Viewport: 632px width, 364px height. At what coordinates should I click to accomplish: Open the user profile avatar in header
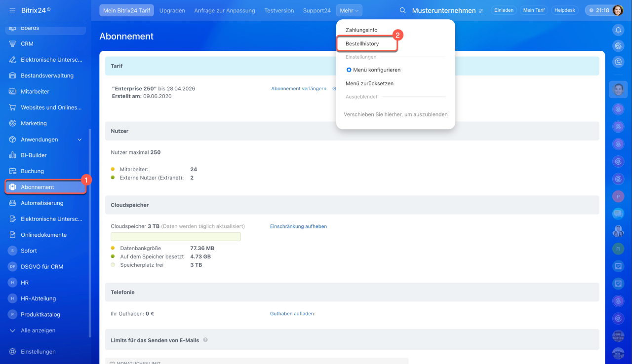[618, 10]
